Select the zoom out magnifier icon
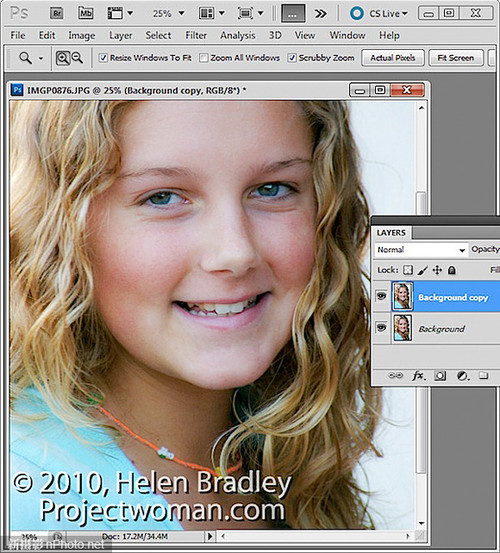Viewport: 500px width, 553px height. [77, 58]
